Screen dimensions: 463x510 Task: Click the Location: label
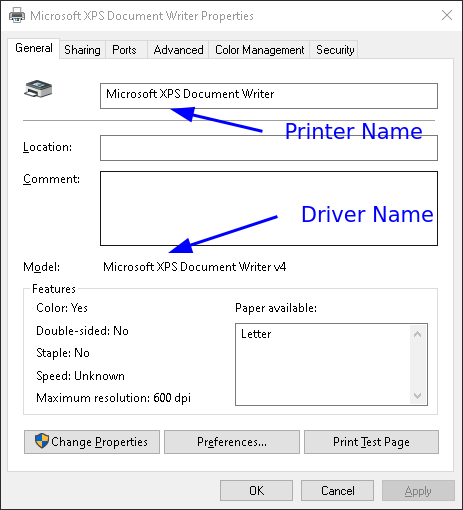click(x=47, y=147)
